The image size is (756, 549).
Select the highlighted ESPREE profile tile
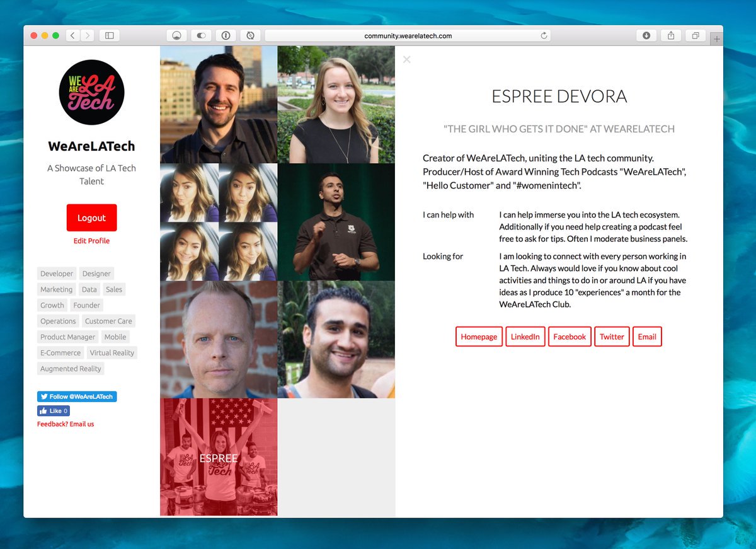[x=219, y=457]
